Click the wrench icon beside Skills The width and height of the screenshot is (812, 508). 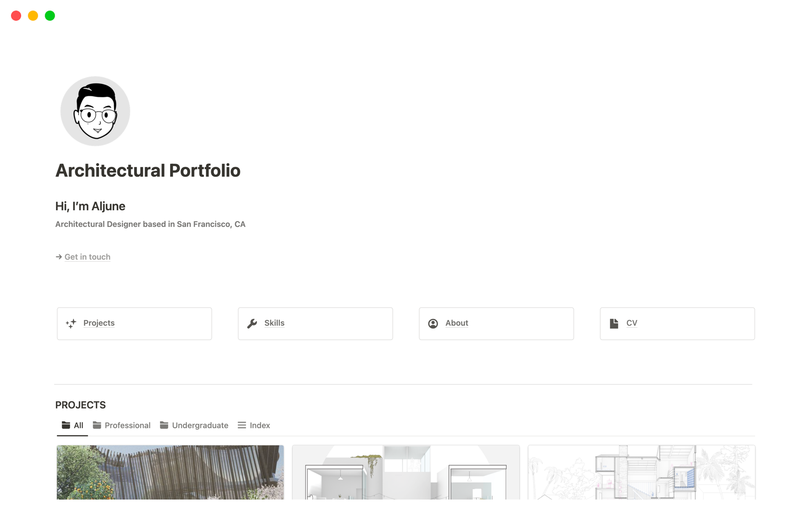252,323
